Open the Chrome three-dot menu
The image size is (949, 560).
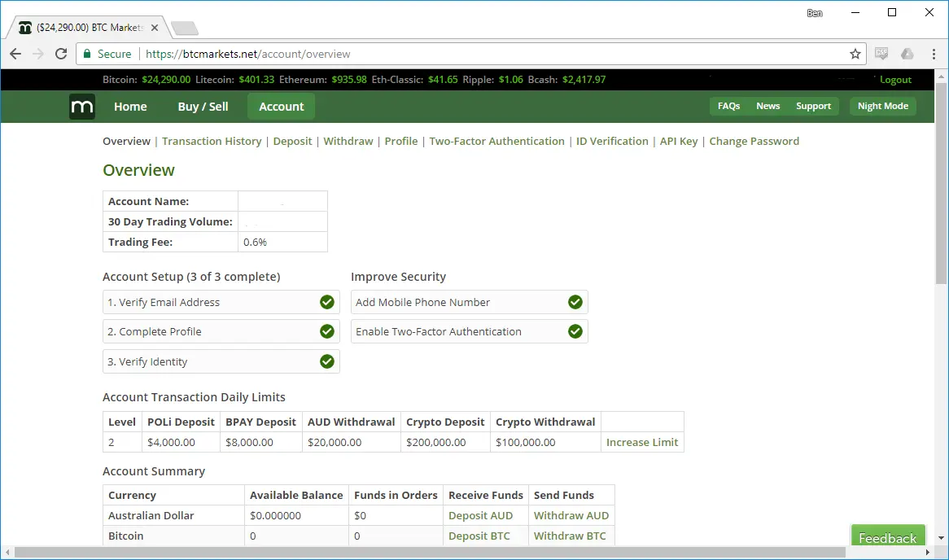(x=934, y=54)
